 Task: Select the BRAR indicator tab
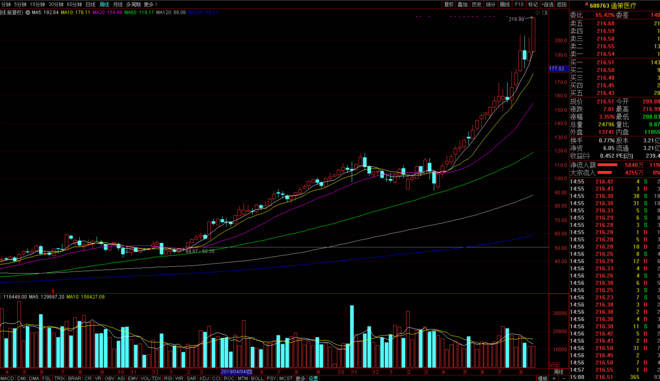75,378
